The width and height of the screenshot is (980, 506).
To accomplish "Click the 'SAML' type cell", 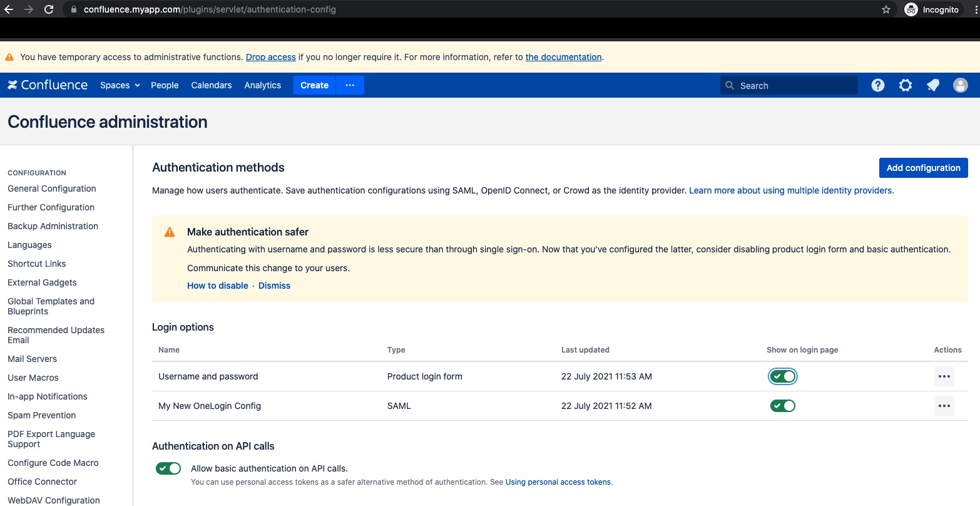I will (x=399, y=406).
